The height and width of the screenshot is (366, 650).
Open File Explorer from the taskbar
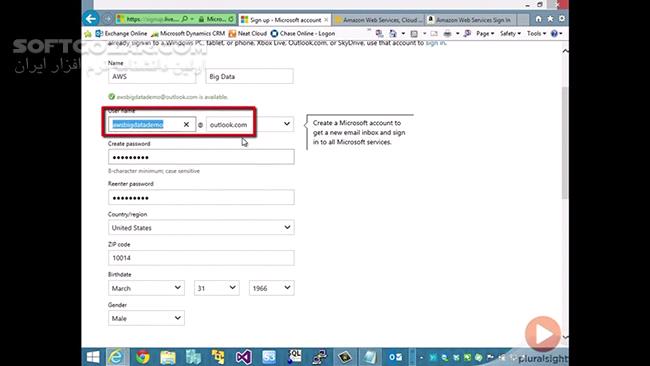click(167, 357)
